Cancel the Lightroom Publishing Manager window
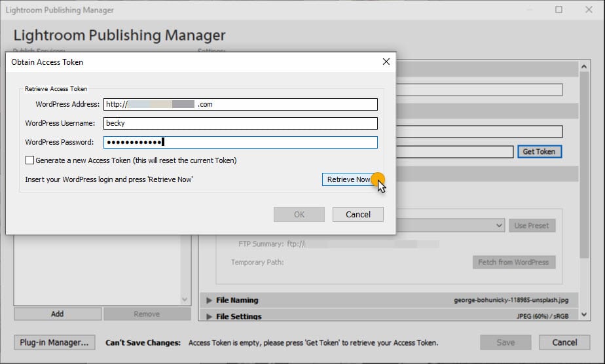The height and width of the screenshot is (364, 605). (x=564, y=342)
